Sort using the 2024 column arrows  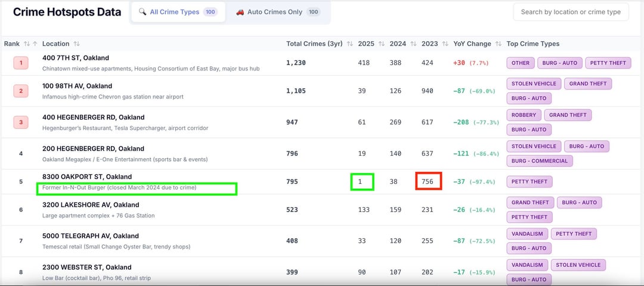(x=413, y=44)
